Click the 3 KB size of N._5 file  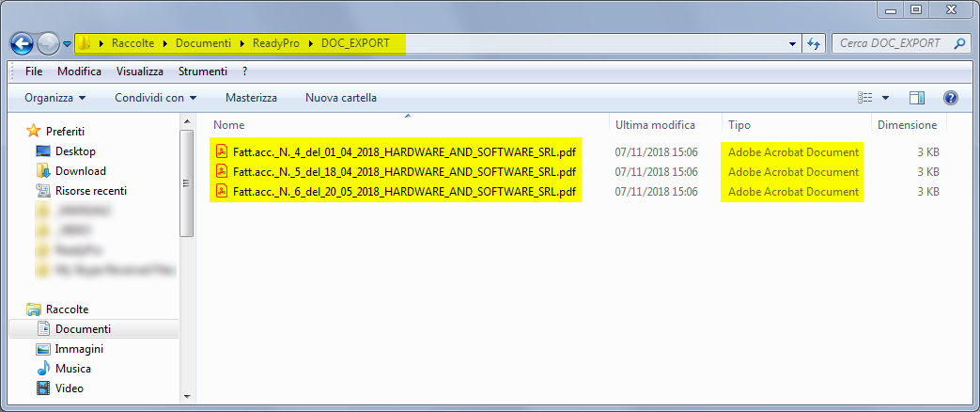tap(928, 171)
